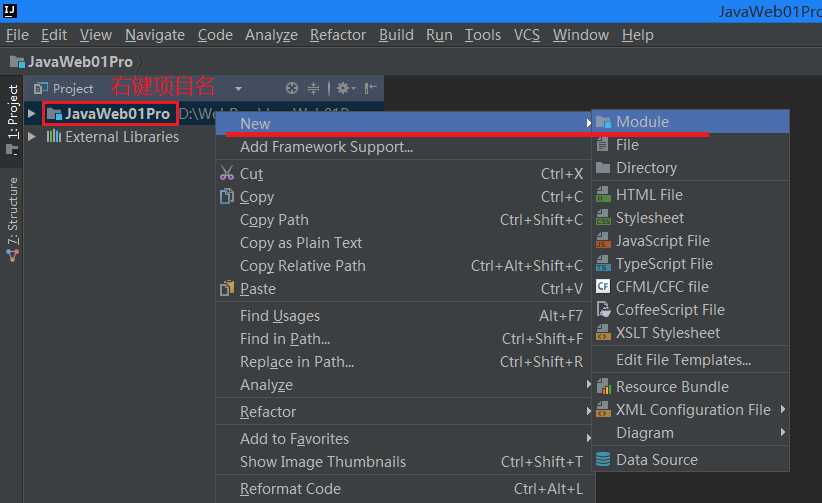Click the XSLT Stylesheet icon

(603, 333)
